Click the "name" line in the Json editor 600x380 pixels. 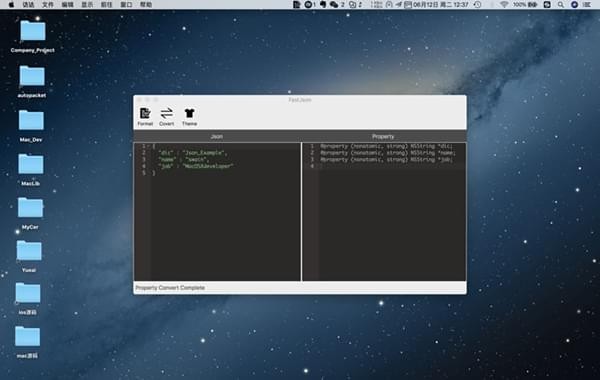click(x=183, y=160)
